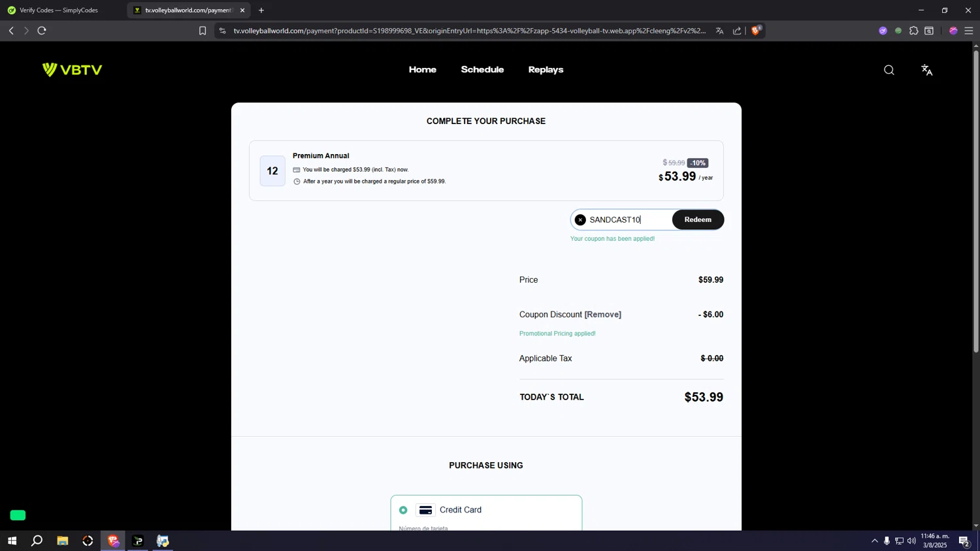View site information icon in address bar
Screen dimensions: 980x551
coord(222,31)
